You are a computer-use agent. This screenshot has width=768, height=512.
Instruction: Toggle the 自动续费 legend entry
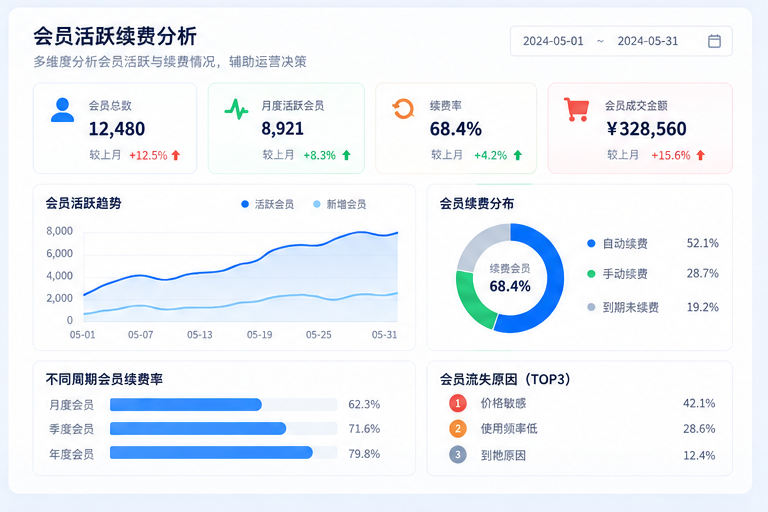click(618, 244)
